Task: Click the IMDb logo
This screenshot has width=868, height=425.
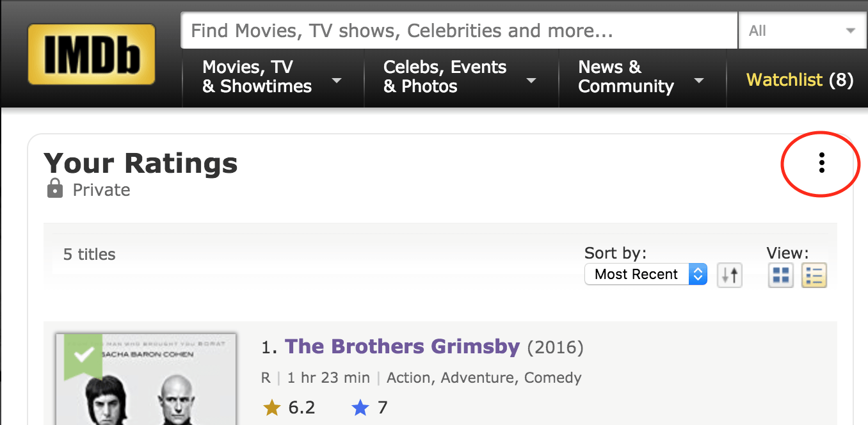Action: 92,54
